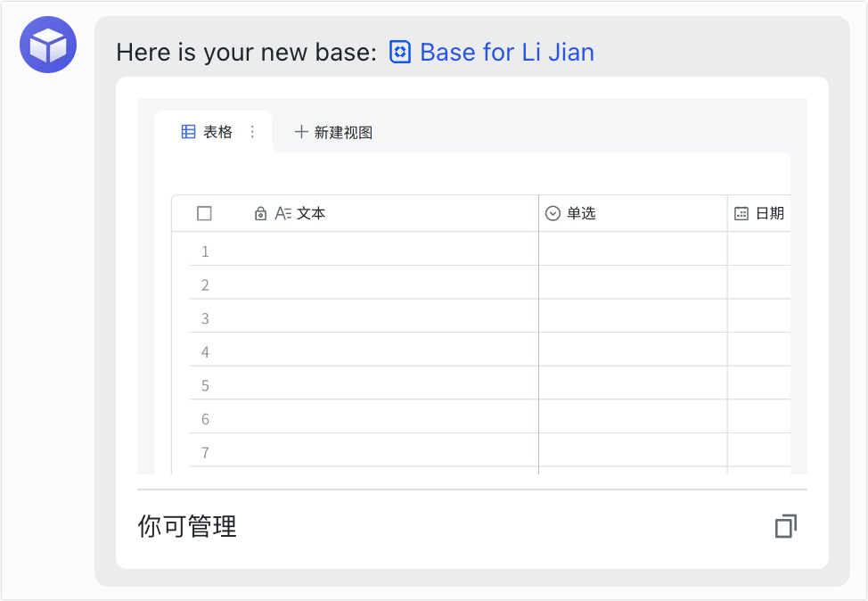This screenshot has width=868, height=601.
Task: Click the copy icon beside 你可管理
Action: click(785, 526)
